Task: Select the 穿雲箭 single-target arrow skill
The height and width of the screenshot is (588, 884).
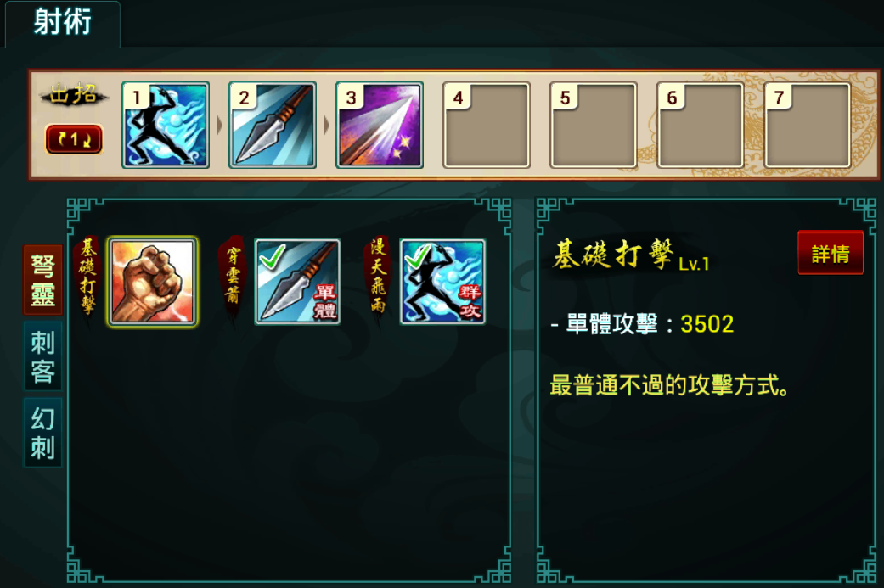Action: coord(298,282)
